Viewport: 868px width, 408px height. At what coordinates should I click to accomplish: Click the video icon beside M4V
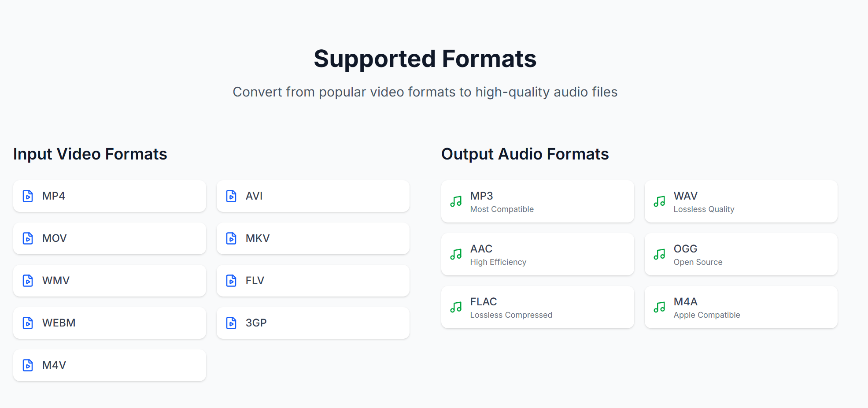pyautogui.click(x=28, y=365)
